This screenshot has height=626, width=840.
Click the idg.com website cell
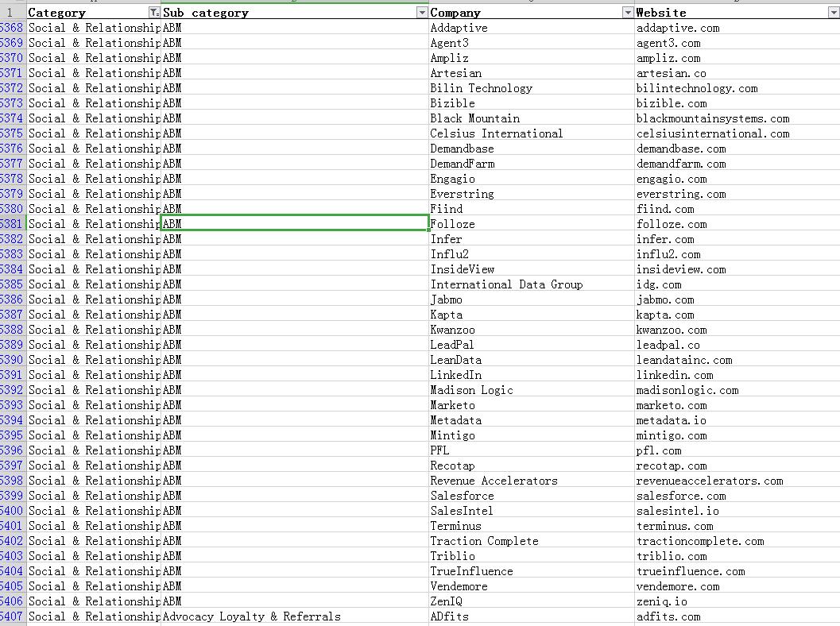737,284
